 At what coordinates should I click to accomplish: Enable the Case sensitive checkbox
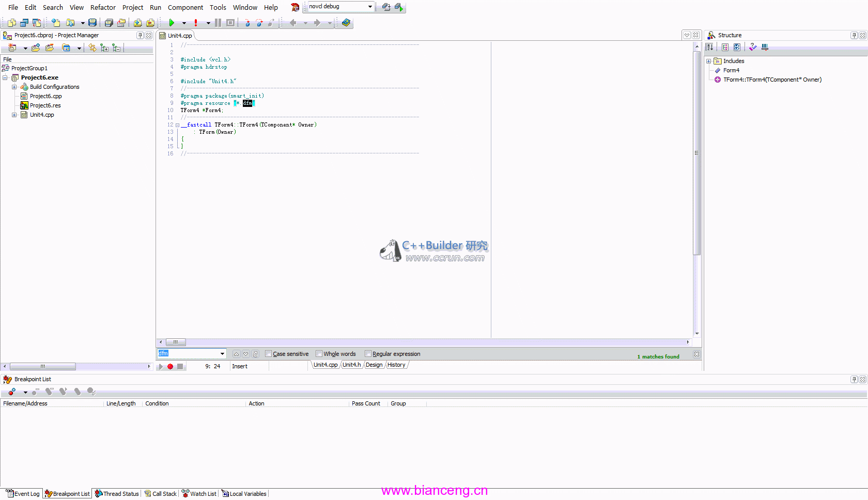click(268, 354)
